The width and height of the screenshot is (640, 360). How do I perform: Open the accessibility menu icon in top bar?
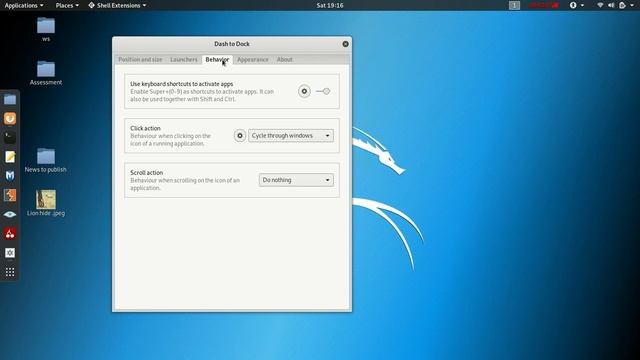tap(577, 5)
